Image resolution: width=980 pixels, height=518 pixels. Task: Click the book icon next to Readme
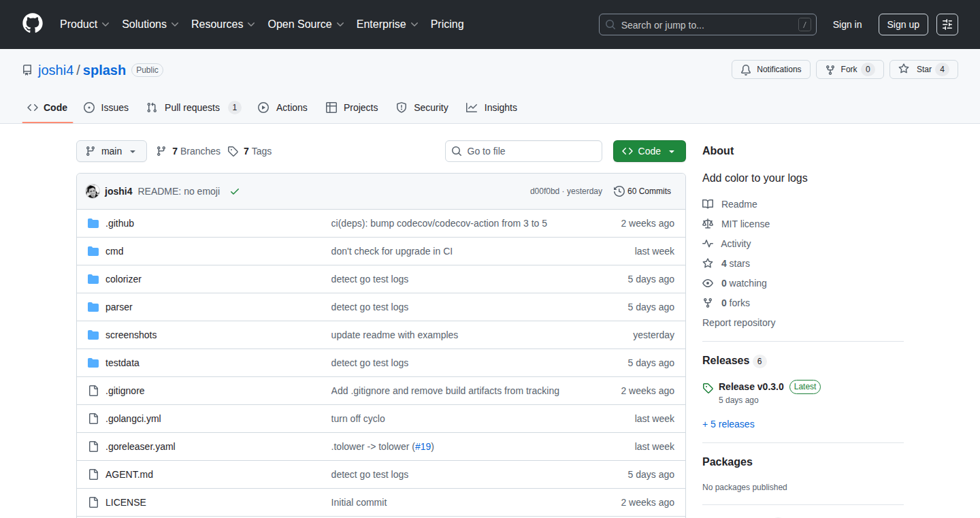click(708, 204)
